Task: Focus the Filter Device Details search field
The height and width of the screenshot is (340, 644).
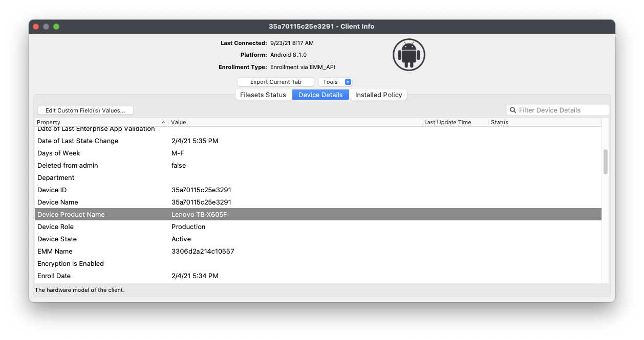Action: click(x=558, y=110)
